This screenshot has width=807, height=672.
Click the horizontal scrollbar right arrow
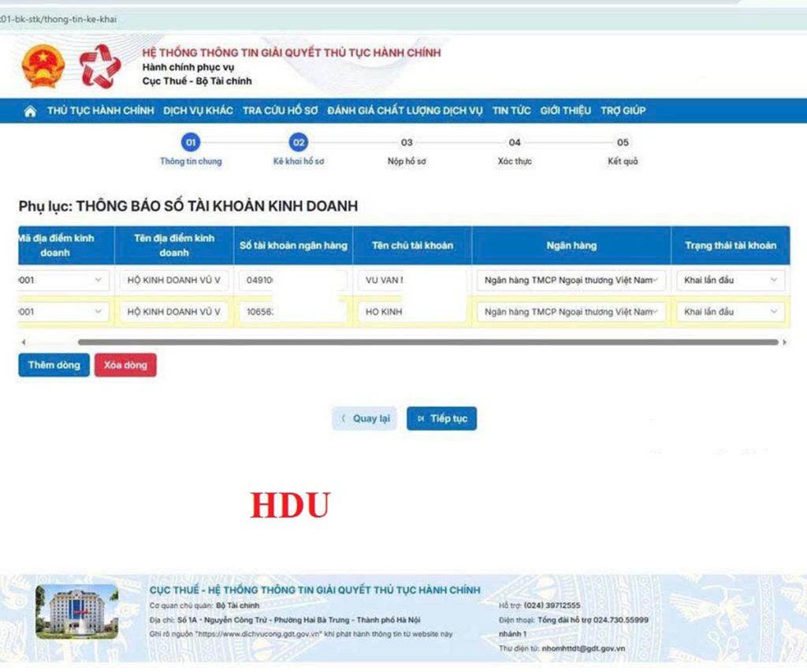785,343
